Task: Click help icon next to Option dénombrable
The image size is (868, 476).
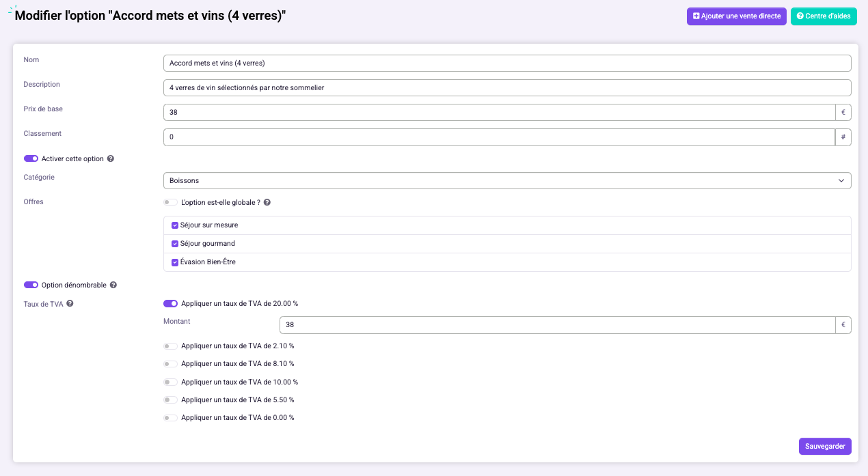Action: 113,285
